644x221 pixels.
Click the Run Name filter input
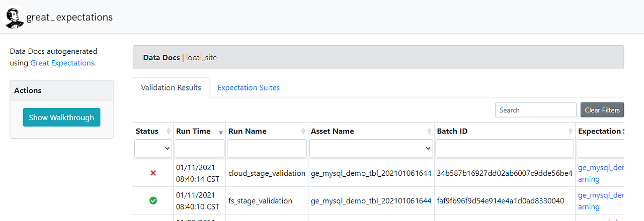click(267, 148)
